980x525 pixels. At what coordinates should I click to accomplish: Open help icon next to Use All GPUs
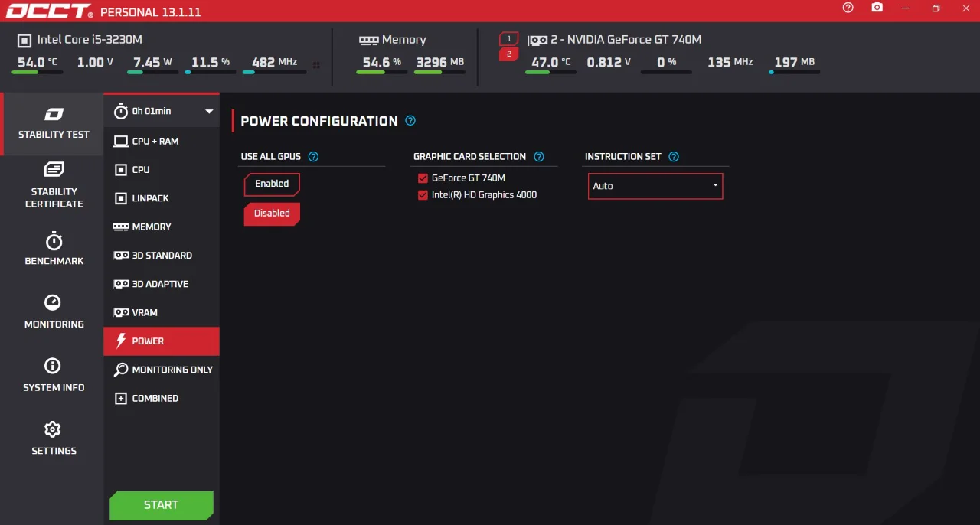(313, 157)
